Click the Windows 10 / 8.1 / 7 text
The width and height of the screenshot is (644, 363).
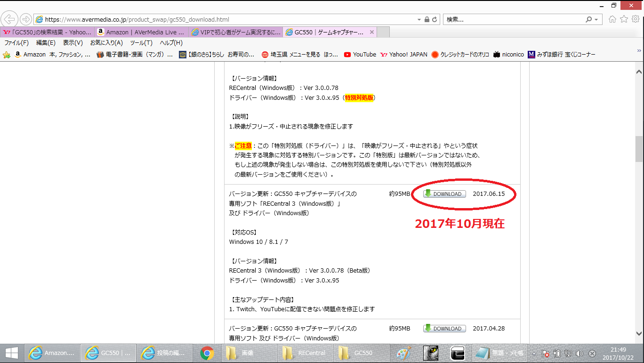tap(258, 242)
